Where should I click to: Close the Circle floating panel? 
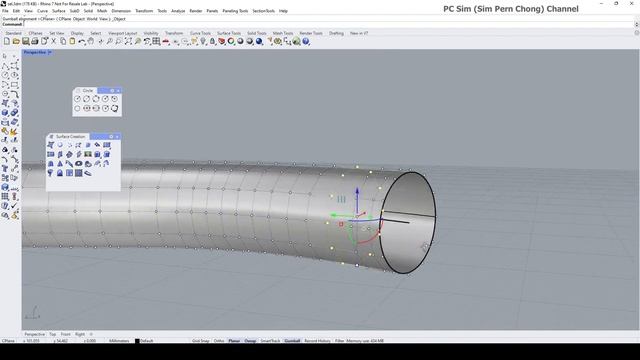pyautogui.click(x=118, y=91)
